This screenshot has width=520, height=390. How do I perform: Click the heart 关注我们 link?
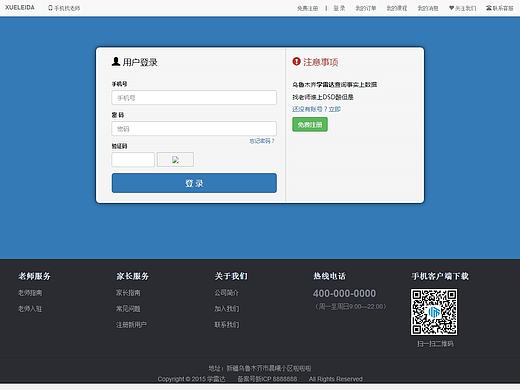(463, 8)
